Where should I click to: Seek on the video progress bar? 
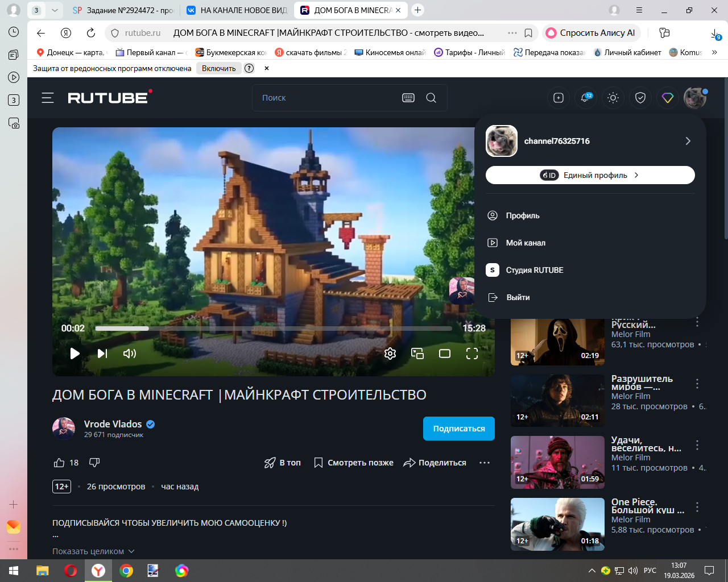pyautogui.click(x=274, y=329)
